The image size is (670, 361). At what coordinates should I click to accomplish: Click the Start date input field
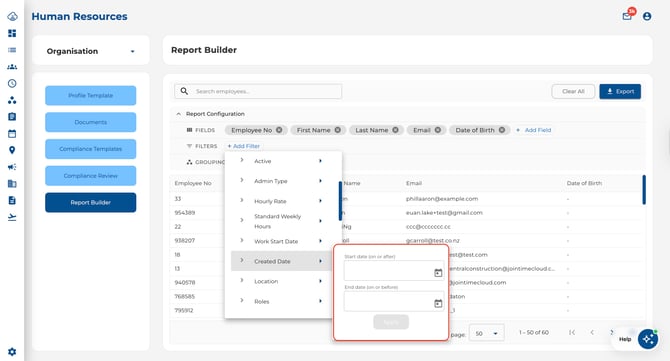(394, 271)
